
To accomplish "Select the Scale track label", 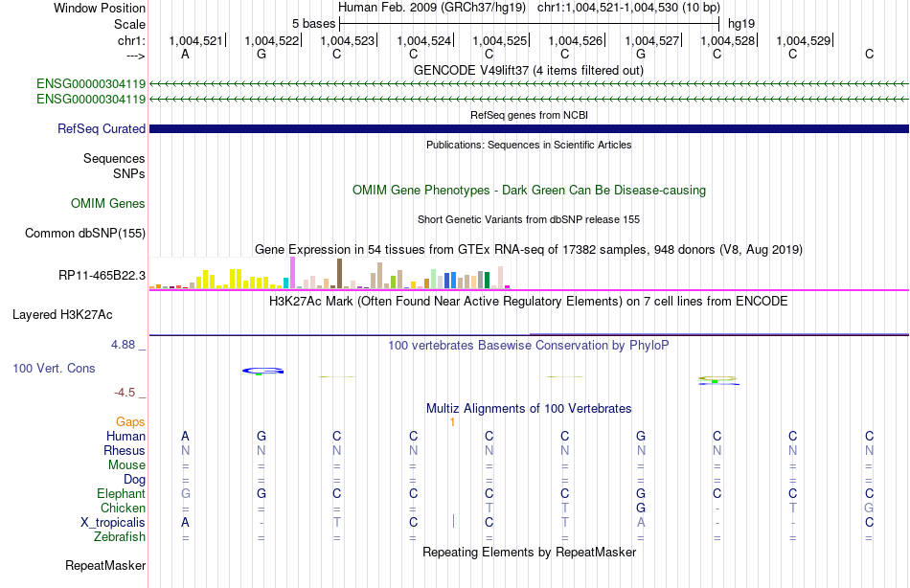I will pyautogui.click(x=129, y=24).
